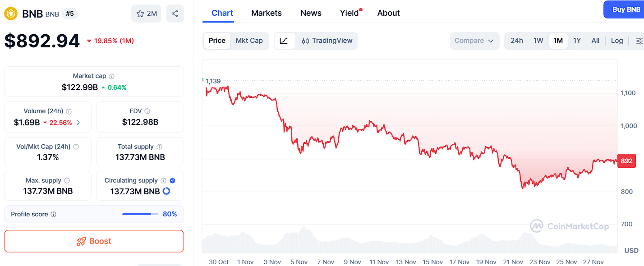This screenshot has width=644, height=266.
Task: Click FDV info icon
Action: [147, 111]
